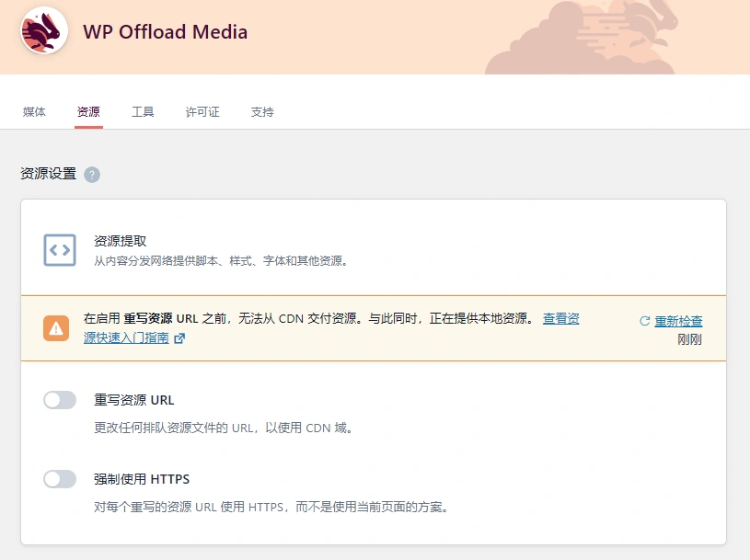Viewport: 750px width, 560px height.
Task: Go to the 许可证 tab
Action: (202, 111)
